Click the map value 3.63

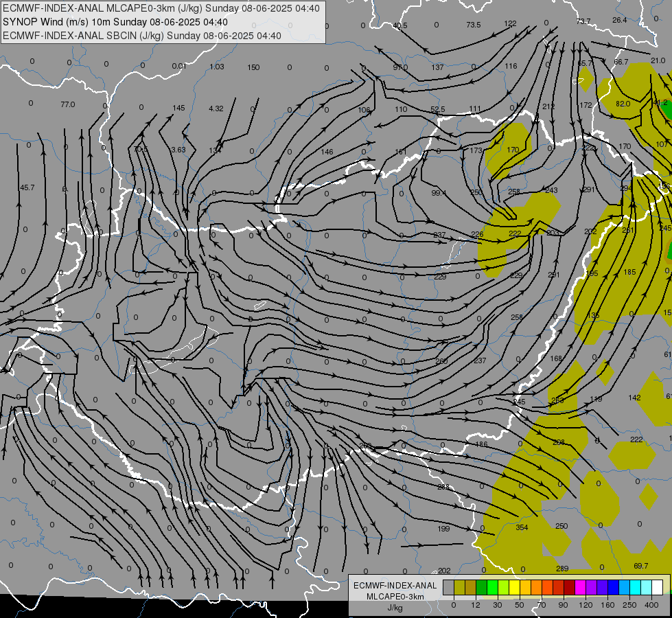(x=178, y=150)
